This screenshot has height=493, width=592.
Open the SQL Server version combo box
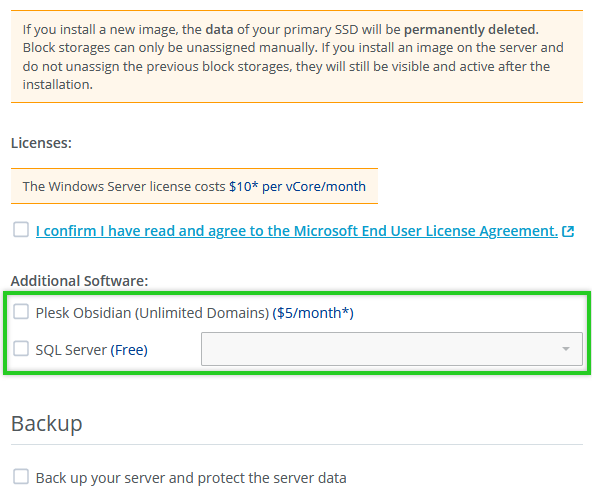click(x=392, y=349)
